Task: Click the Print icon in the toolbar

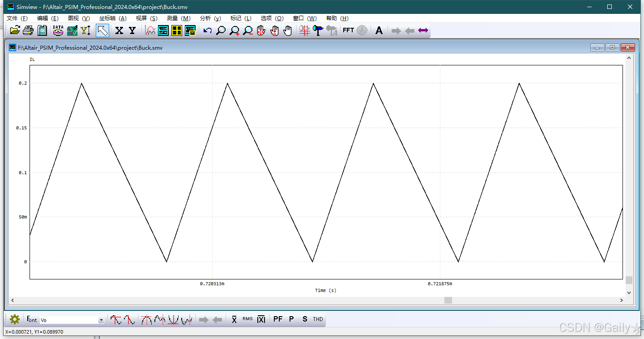Action: coord(28,30)
